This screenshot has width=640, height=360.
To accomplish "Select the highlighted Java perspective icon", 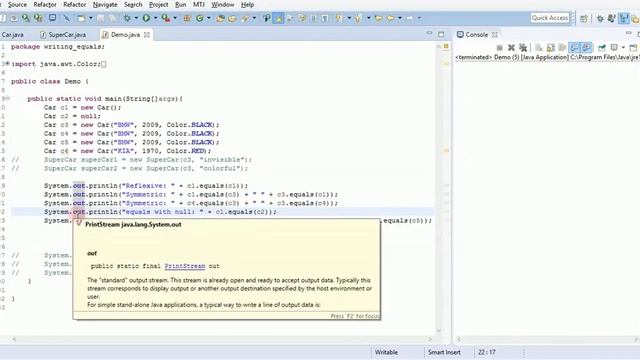I will point(624,18).
